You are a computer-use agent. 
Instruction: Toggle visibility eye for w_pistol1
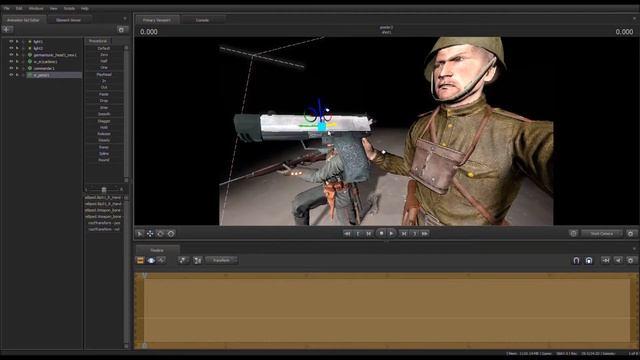11,75
